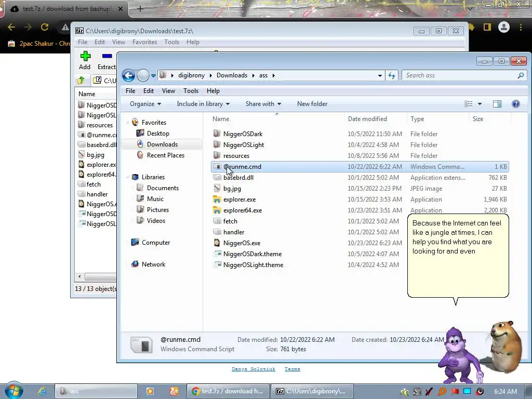
Task: Open the Favorites menu in 7-Zip
Action: point(144,42)
